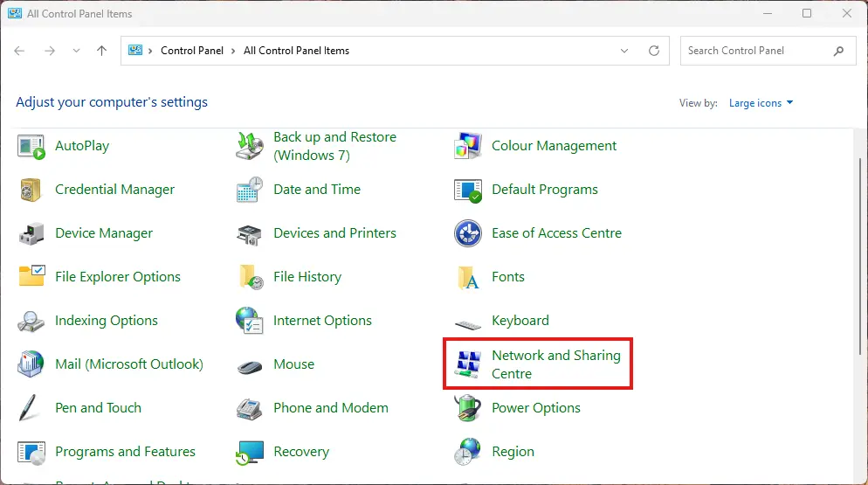Open recent locations chevron
Image resolution: width=868 pixels, height=485 pixels.
[x=76, y=51]
